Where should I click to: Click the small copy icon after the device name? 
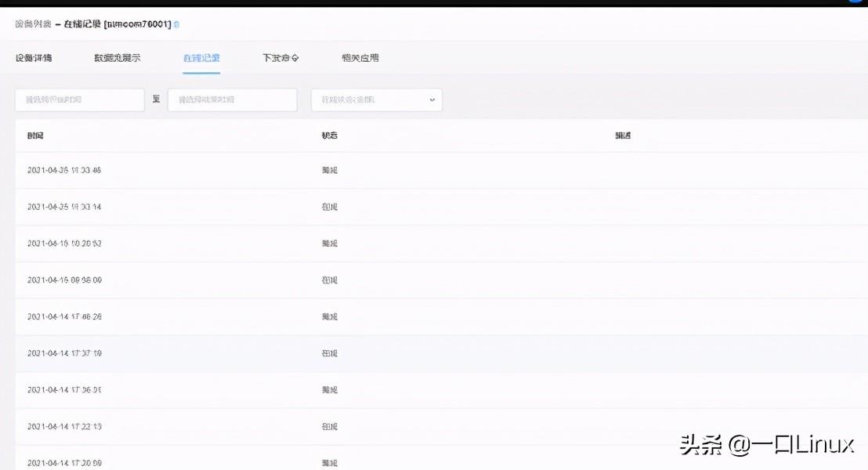point(176,24)
